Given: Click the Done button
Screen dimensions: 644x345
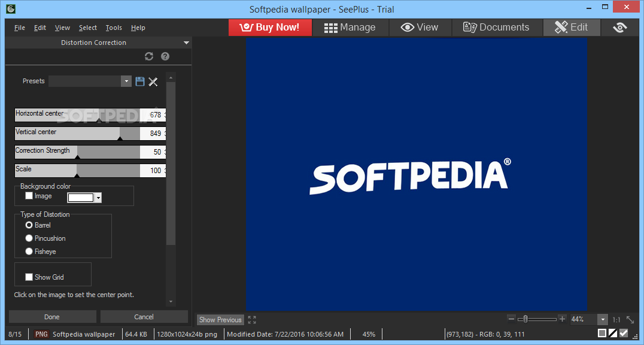Looking at the screenshot, I should [x=52, y=317].
